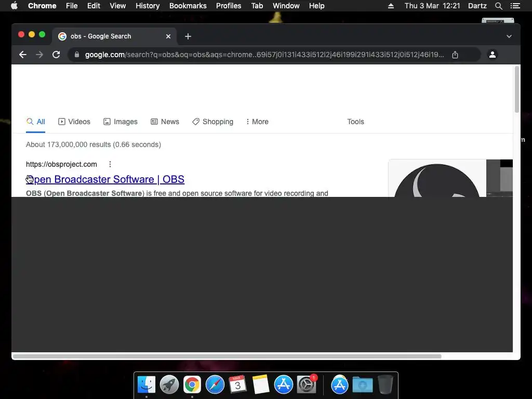Screen dimensions: 532x399
Task: Click the date and time in menu bar
Action: pyautogui.click(x=432, y=6)
